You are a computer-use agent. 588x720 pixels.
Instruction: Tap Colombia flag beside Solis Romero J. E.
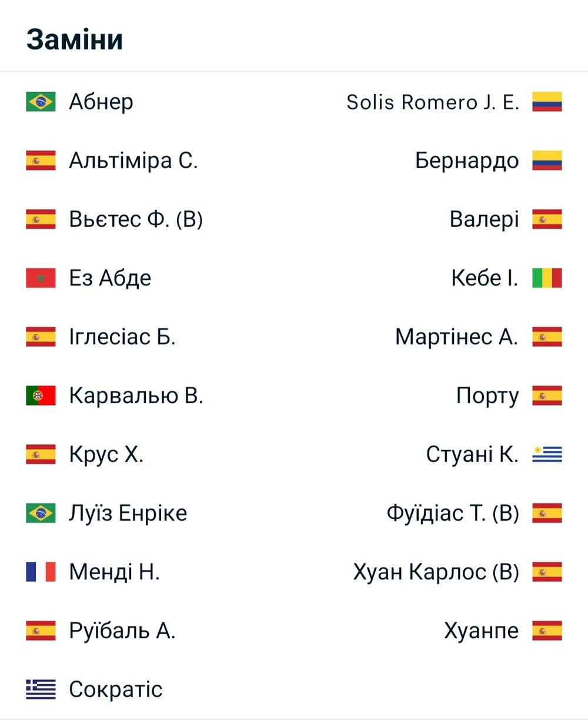[547, 102]
